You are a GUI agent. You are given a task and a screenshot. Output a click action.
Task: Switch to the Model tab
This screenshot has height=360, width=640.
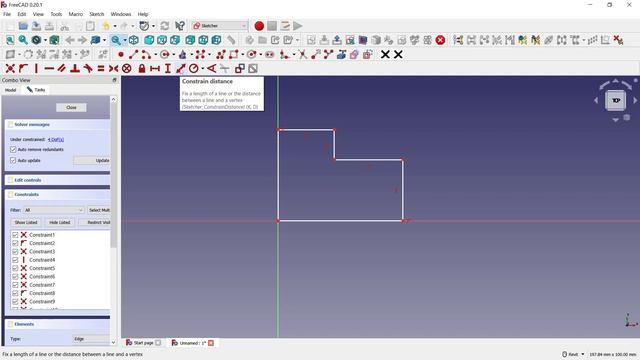click(11, 90)
